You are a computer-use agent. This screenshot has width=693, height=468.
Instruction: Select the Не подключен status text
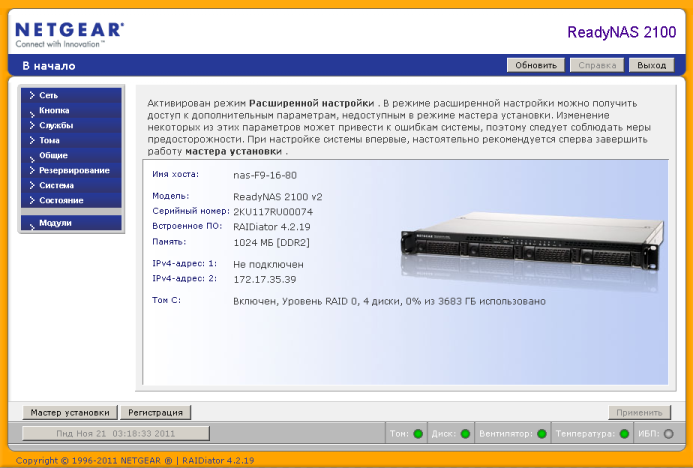coord(268,264)
